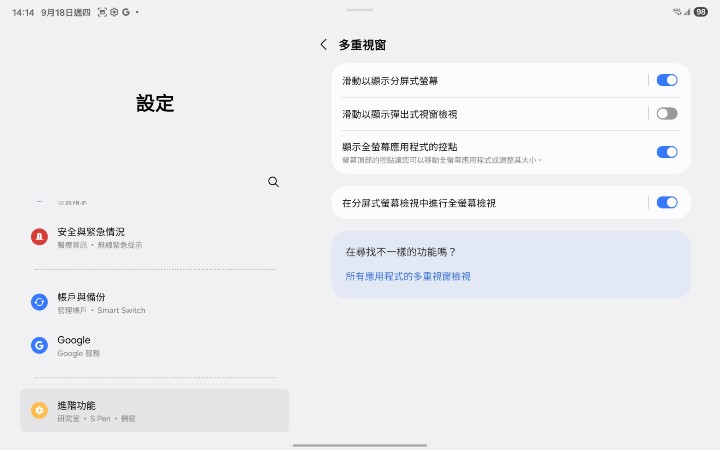Screen dimensions: 720x450
Task: Tap the battery indicator in status bar
Action: 701,12
